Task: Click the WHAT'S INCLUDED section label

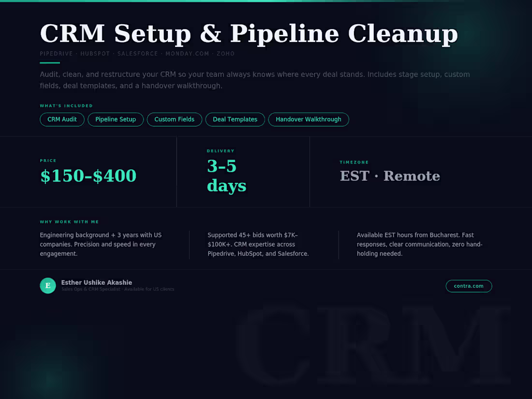Action: pyautogui.click(x=66, y=105)
